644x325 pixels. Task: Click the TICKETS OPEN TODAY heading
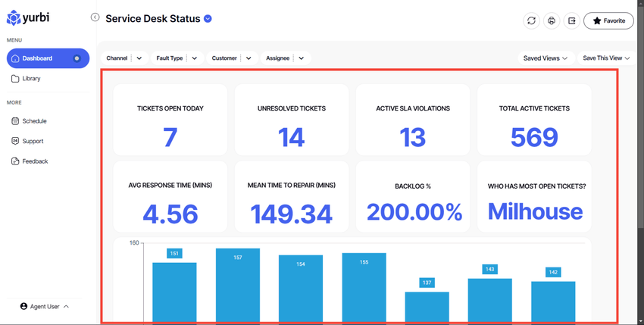(170, 108)
